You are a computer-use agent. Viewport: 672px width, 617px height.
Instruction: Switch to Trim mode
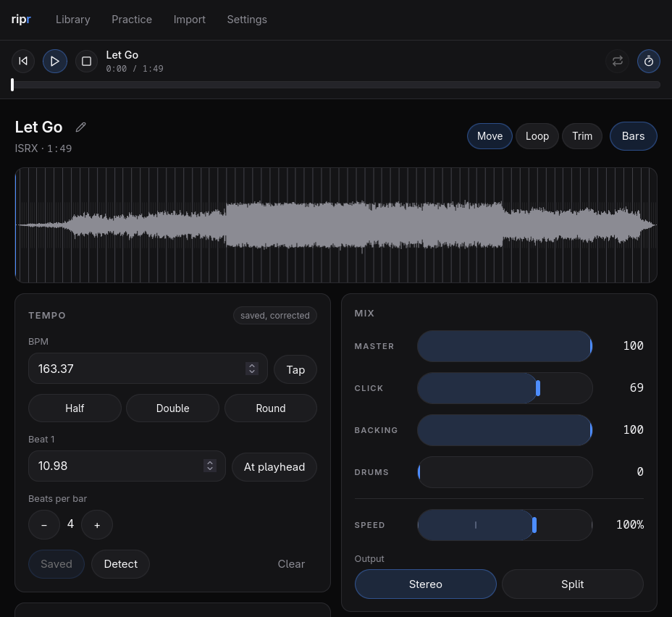tap(582, 136)
